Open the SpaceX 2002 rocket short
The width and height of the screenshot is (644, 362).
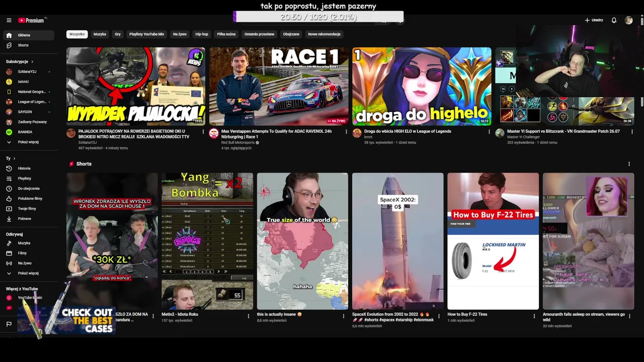(x=397, y=241)
